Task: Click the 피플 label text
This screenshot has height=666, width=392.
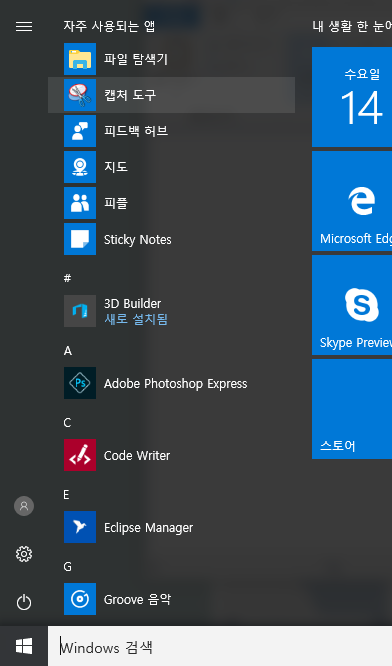Action: click(x=116, y=203)
